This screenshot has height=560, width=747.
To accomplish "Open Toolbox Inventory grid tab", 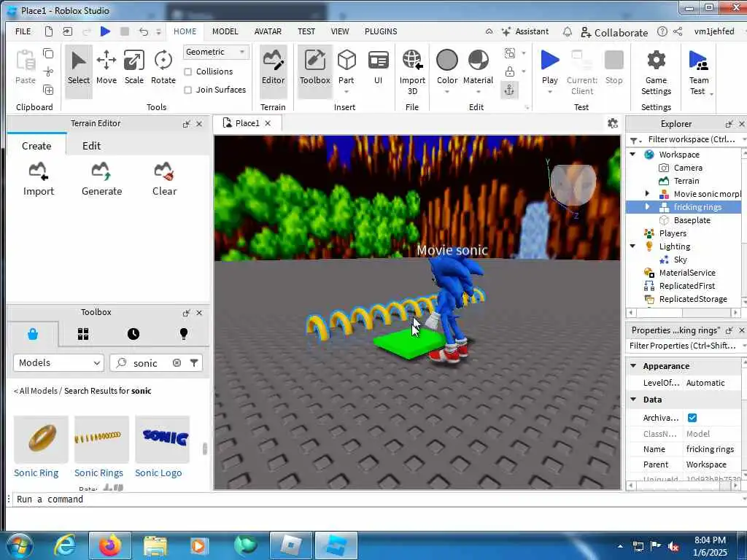I will tap(83, 334).
